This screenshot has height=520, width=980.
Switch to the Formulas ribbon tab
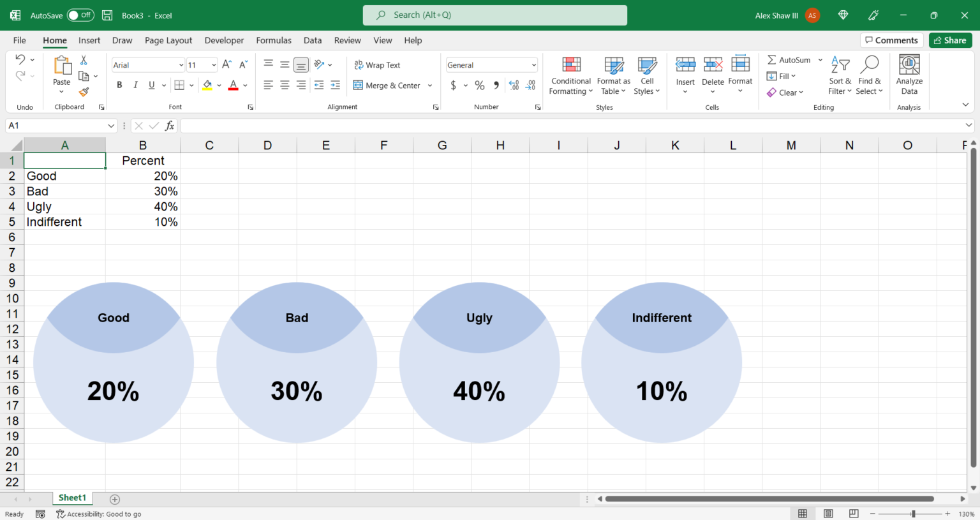[274, 40]
